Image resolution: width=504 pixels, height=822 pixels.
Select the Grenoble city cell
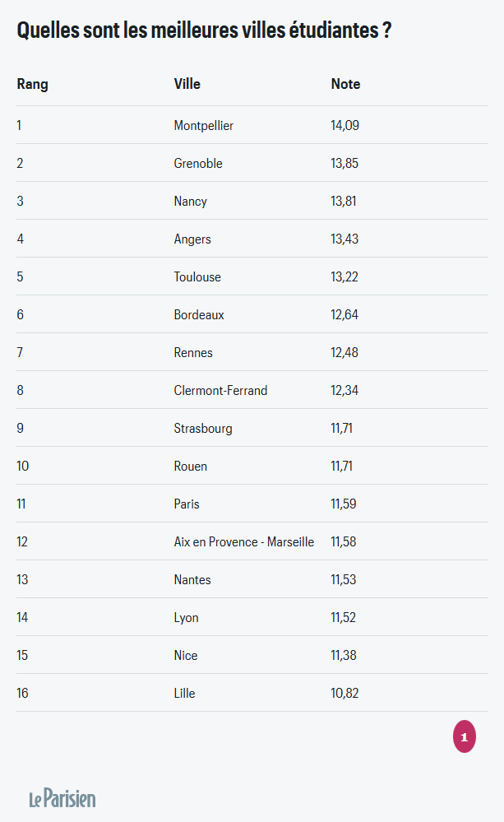(x=198, y=164)
